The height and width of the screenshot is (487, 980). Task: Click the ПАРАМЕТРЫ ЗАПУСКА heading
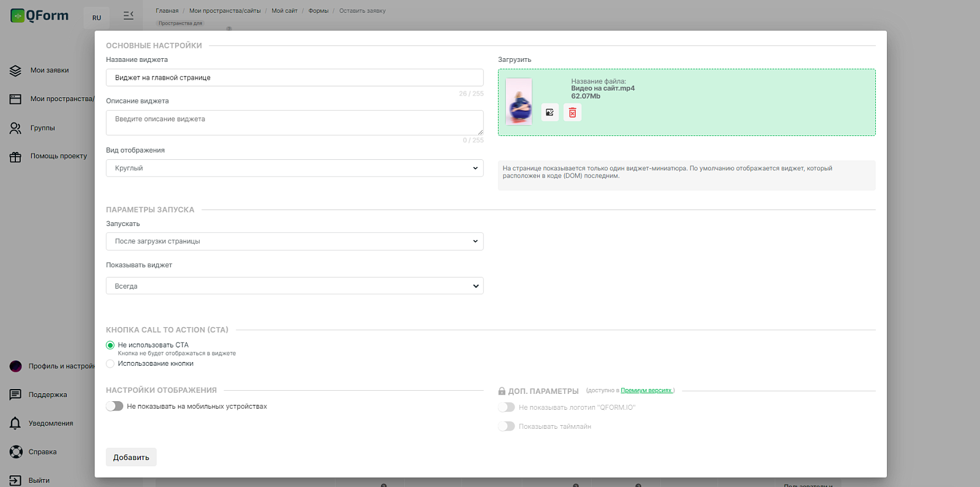(x=150, y=210)
